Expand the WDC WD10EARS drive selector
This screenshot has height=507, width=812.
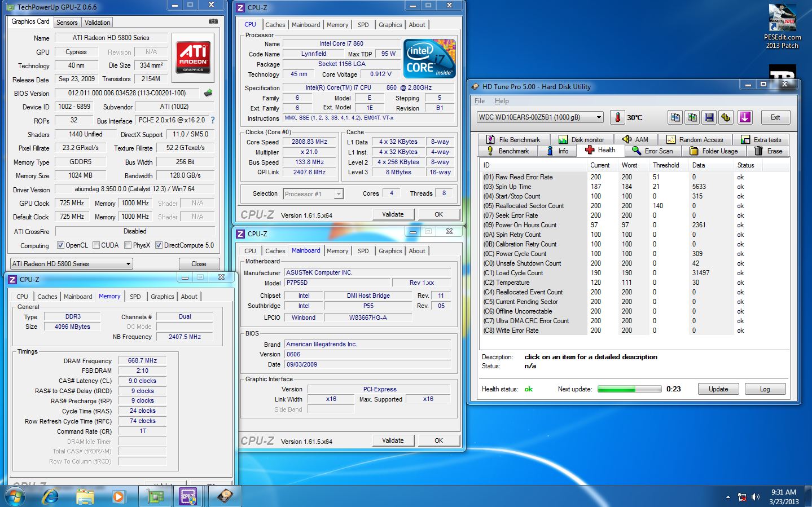tap(540, 117)
